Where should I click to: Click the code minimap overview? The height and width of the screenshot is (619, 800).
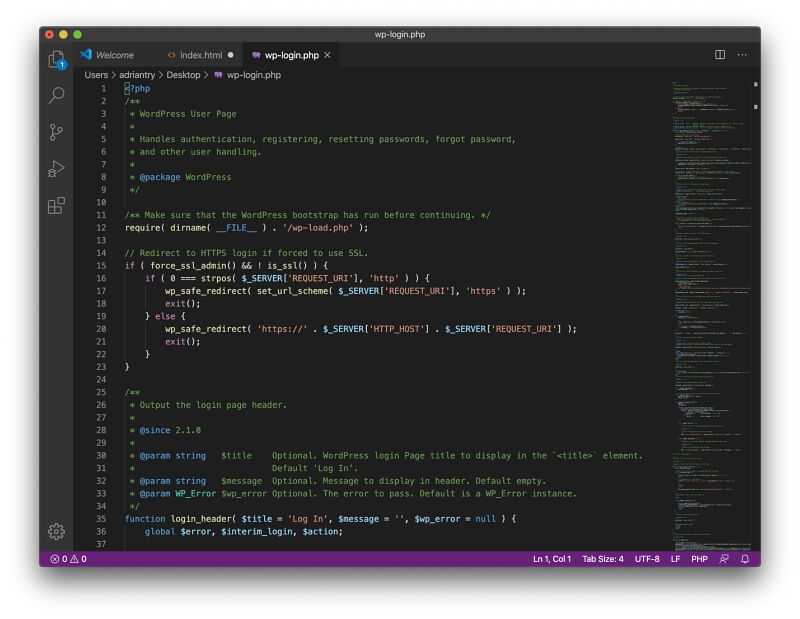710,300
